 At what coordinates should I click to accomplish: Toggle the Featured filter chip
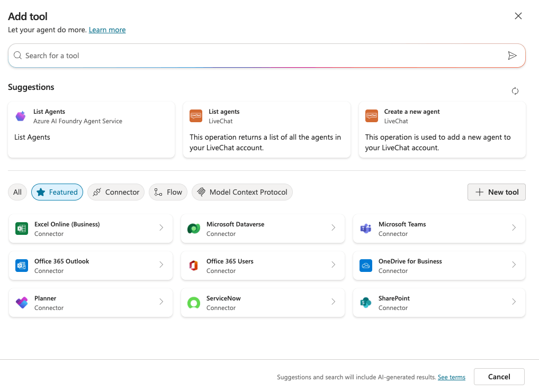[x=57, y=192]
